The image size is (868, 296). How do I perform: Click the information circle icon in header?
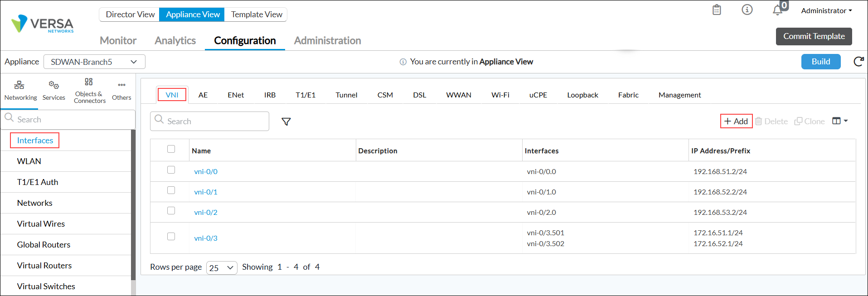(747, 10)
